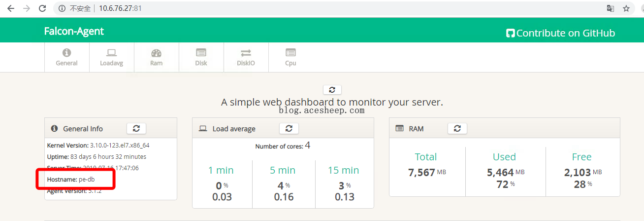644x221 pixels.
Task: Open the Cpu nav tab
Action: tap(290, 57)
